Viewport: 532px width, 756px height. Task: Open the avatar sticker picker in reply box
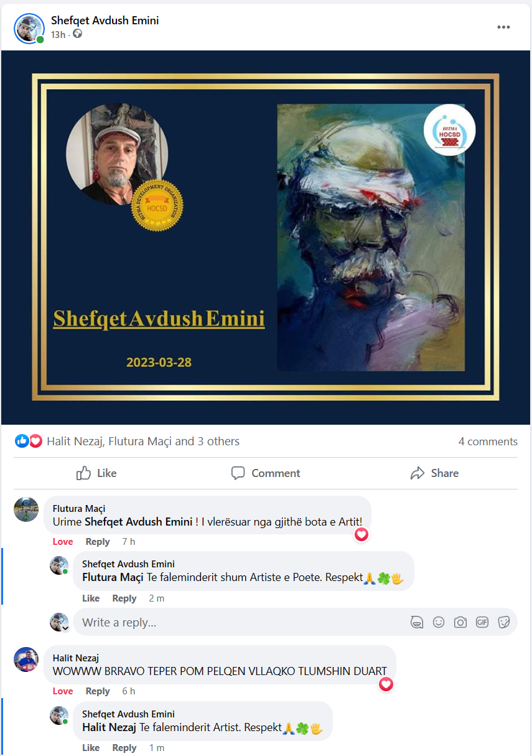[x=417, y=622]
